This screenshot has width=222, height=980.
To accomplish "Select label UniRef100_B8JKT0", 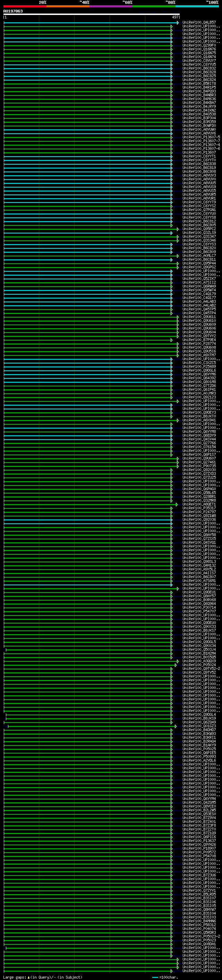I will pos(199,416).
